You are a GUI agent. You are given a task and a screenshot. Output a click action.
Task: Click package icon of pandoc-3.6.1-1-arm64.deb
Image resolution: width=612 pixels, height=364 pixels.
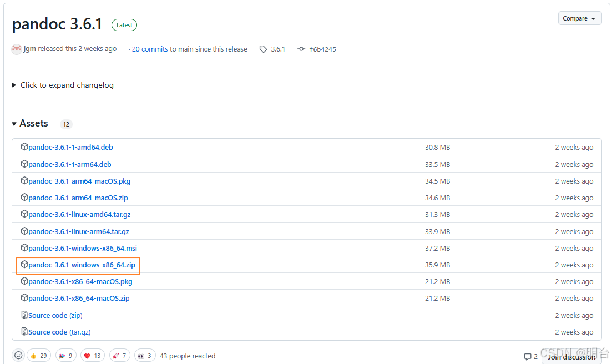[x=24, y=164]
